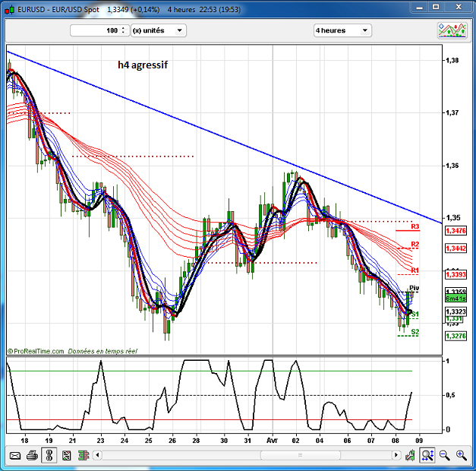Click the envelope send-by-mail icon
476x471 pixels.
pyautogui.click(x=14, y=455)
